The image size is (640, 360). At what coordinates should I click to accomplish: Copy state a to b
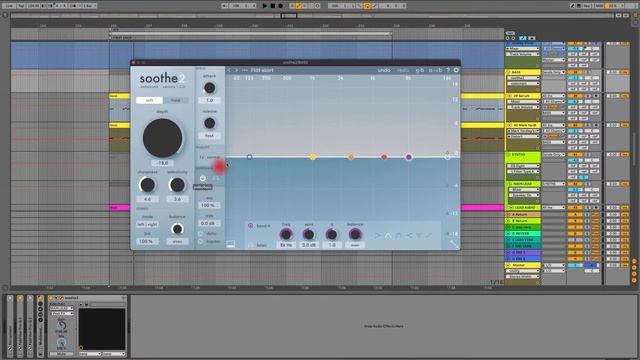click(435, 70)
